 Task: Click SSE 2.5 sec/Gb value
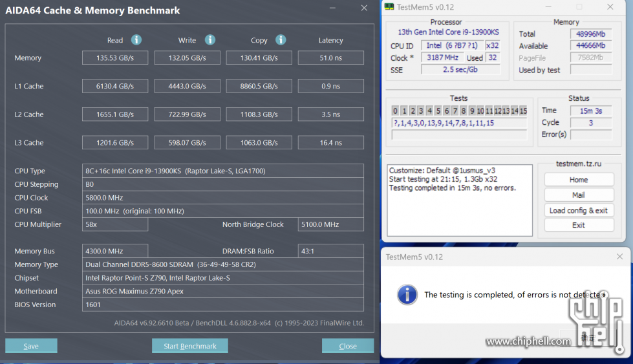[460, 69]
